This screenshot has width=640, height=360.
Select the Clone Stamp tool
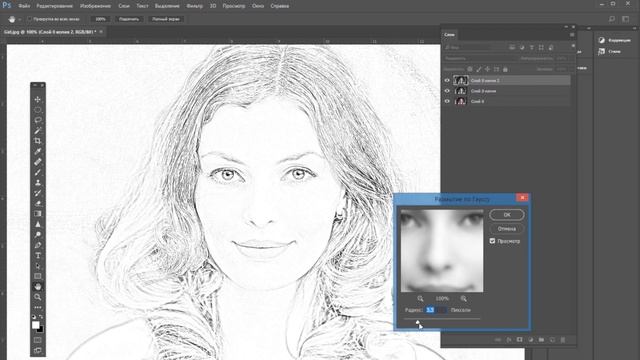pyautogui.click(x=38, y=182)
